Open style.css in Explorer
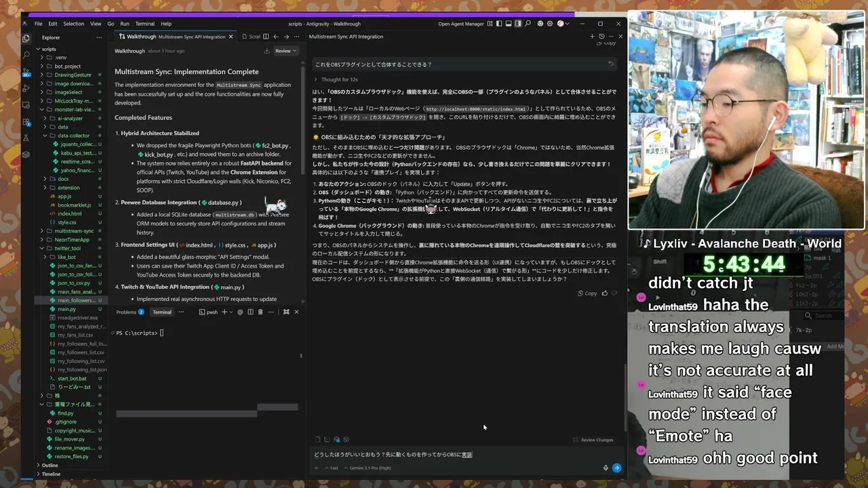The height and width of the screenshot is (488, 868). pos(66,222)
